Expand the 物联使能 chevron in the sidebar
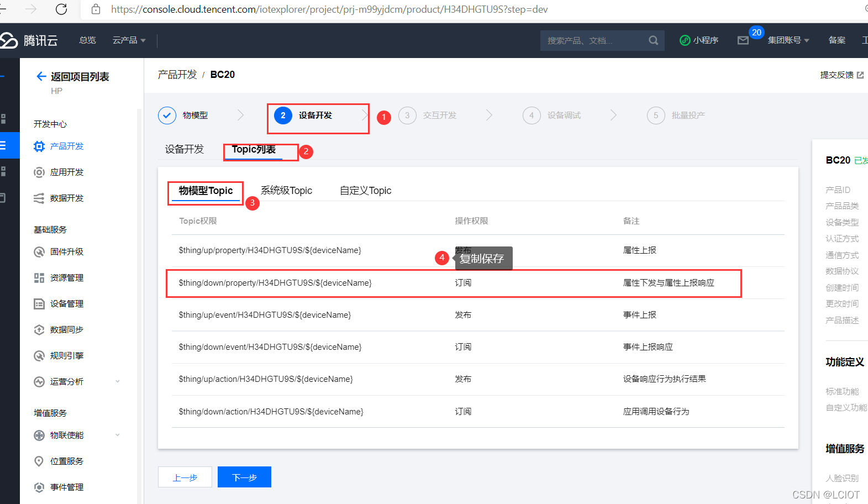 [118, 435]
